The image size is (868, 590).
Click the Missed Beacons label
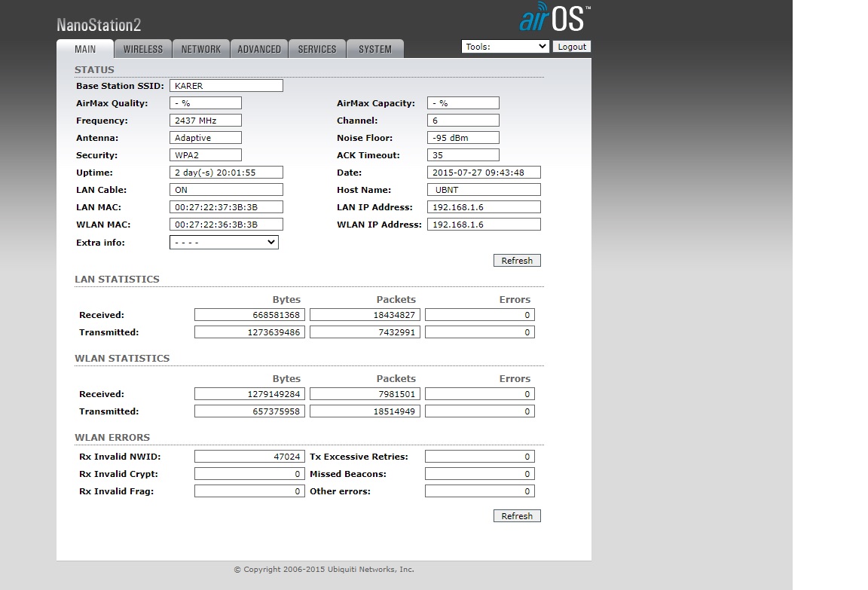(x=348, y=474)
